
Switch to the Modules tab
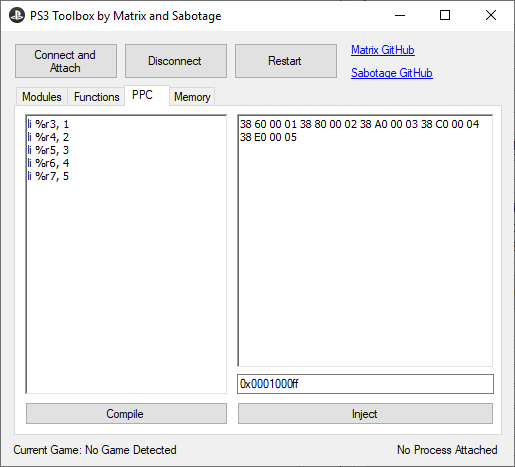pos(42,97)
